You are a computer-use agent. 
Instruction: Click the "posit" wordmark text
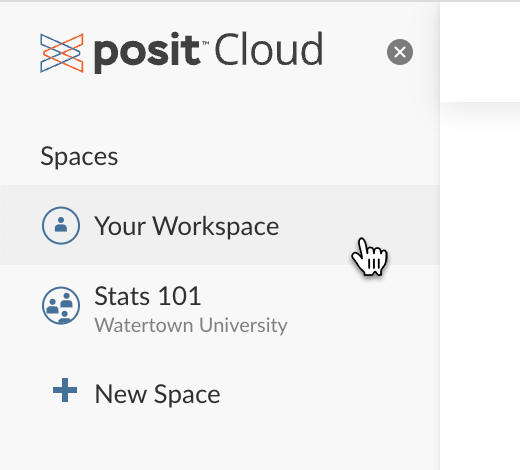coord(147,53)
